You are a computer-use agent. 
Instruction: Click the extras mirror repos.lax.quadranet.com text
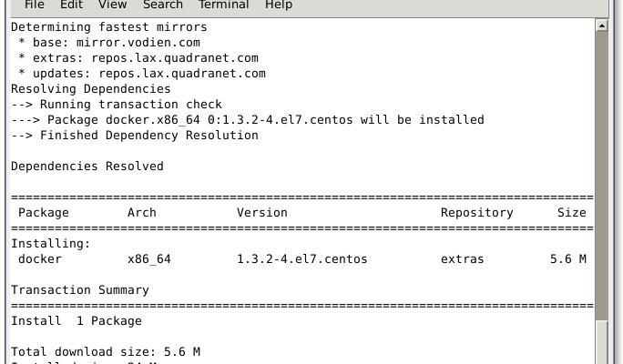[175, 58]
